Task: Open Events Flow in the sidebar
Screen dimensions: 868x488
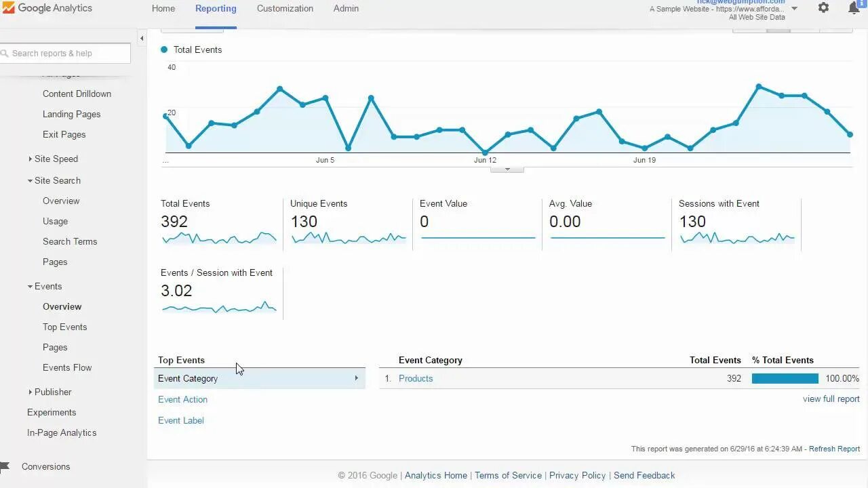Action: coord(67,367)
